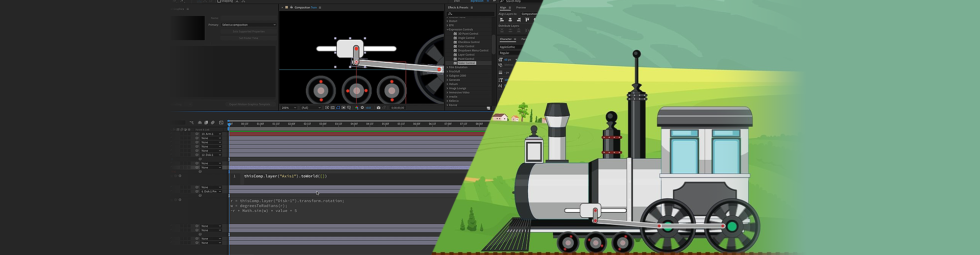Expand the Film Emulation folder
This screenshot has width=980, height=255.
(447, 67)
